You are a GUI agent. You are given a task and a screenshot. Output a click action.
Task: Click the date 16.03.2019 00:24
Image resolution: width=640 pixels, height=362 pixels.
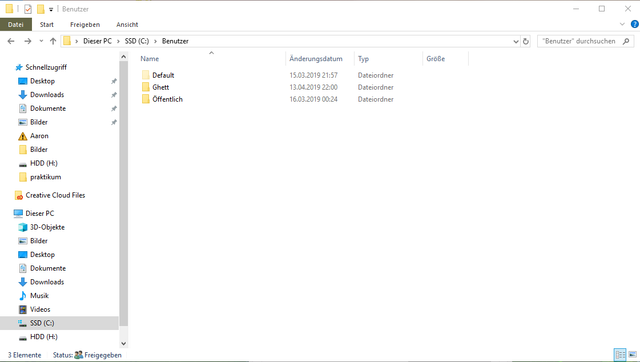coord(313,99)
